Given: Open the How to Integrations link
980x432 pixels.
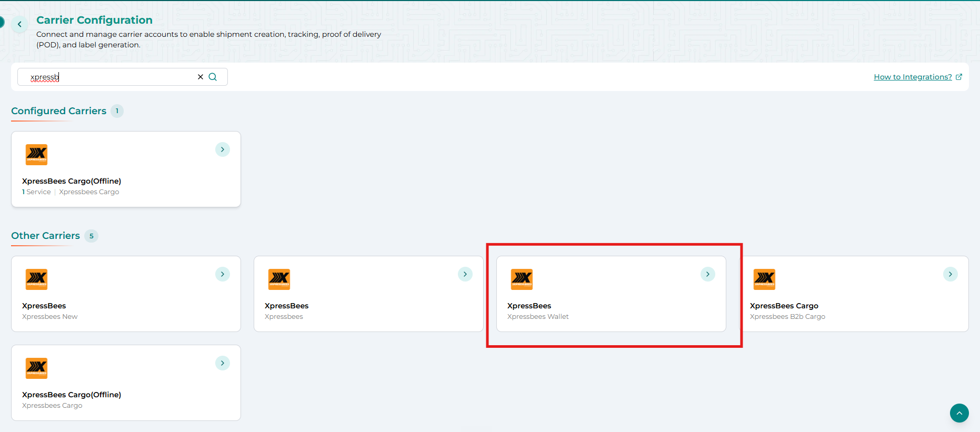Looking at the screenshot, I should click(x=913, y=77).
